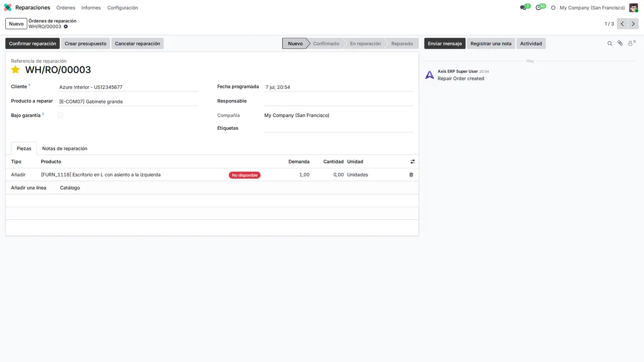Toggle the yellow priority star
The height and width of the screenshot is (362, 644).
pos(16,70)
